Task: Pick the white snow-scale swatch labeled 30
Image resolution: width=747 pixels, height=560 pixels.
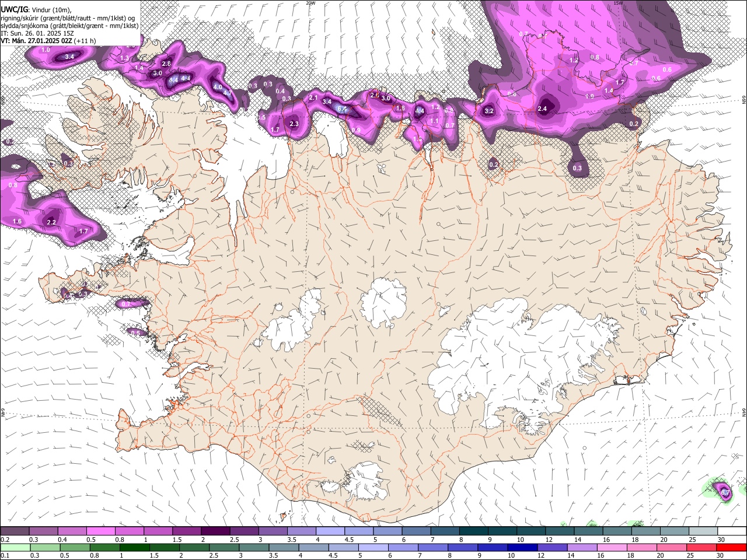Action: [732, 531]
